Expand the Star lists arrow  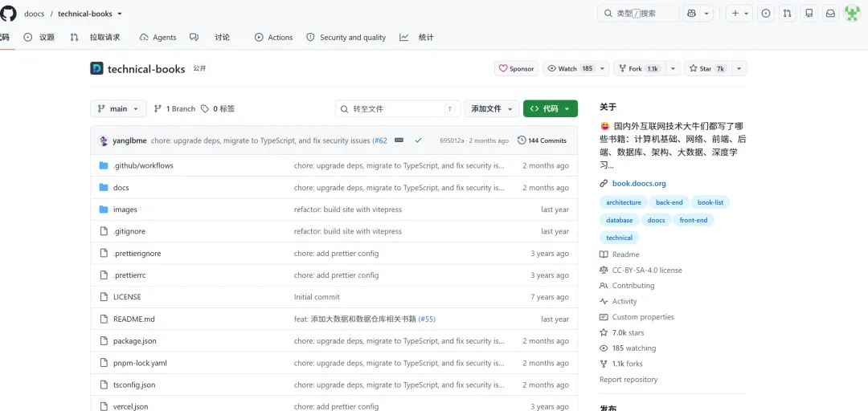[x=739, y=68]
